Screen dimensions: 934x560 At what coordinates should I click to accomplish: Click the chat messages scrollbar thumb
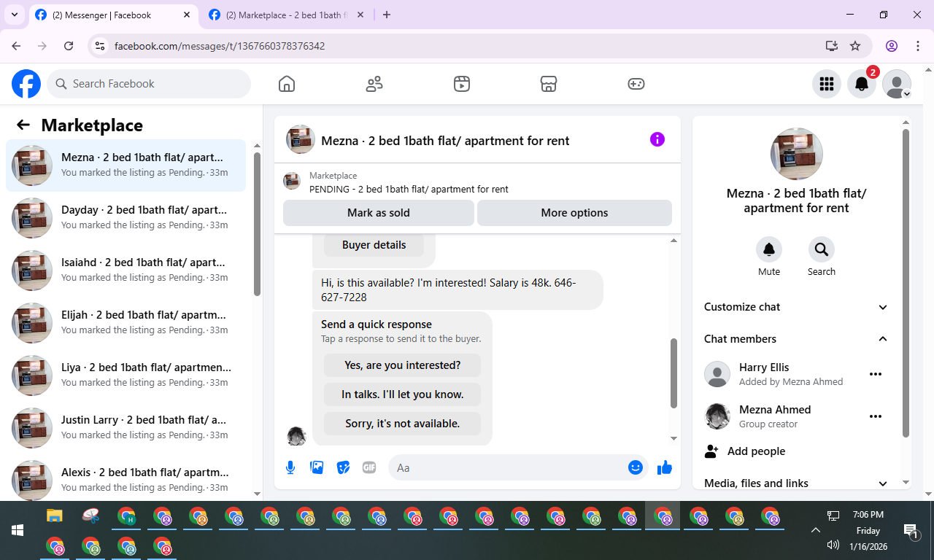674,373
